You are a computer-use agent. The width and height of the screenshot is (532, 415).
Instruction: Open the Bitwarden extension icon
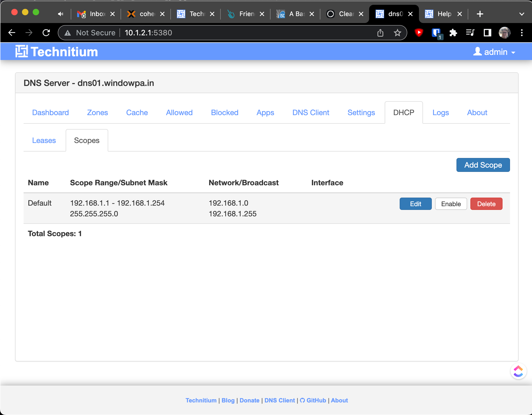coord(436,33)
